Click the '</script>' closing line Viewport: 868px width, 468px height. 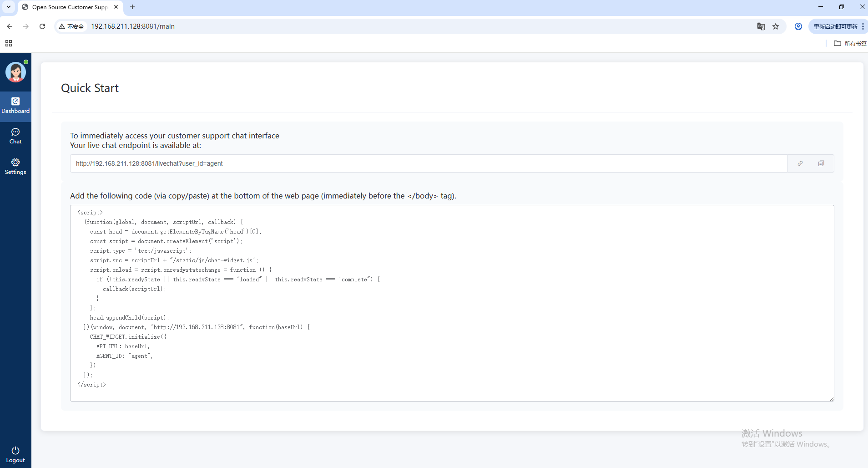[x=91, y=384]
